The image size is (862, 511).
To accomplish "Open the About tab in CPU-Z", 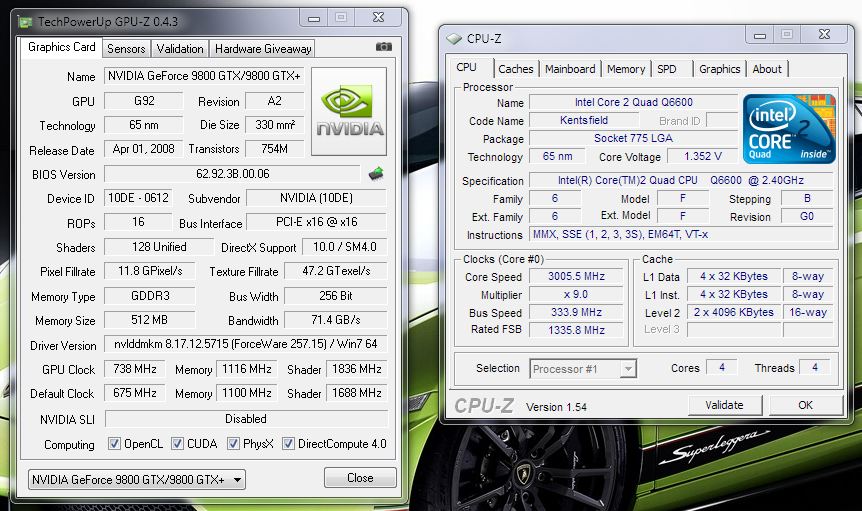I will click(x=767, y=69).
